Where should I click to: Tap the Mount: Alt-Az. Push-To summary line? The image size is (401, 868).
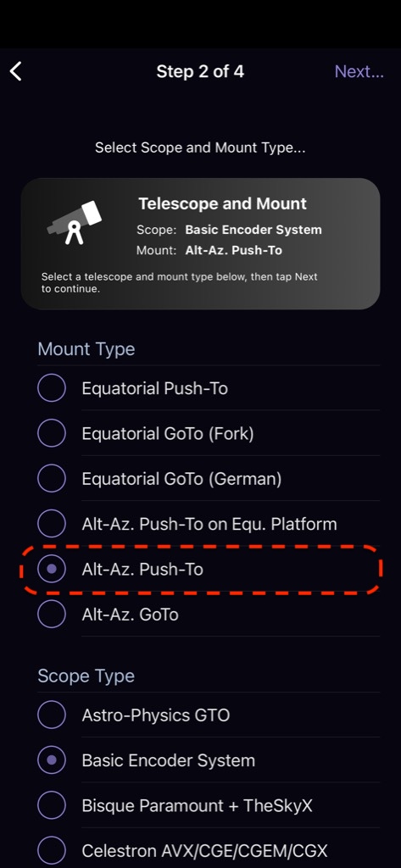point(209,250)
